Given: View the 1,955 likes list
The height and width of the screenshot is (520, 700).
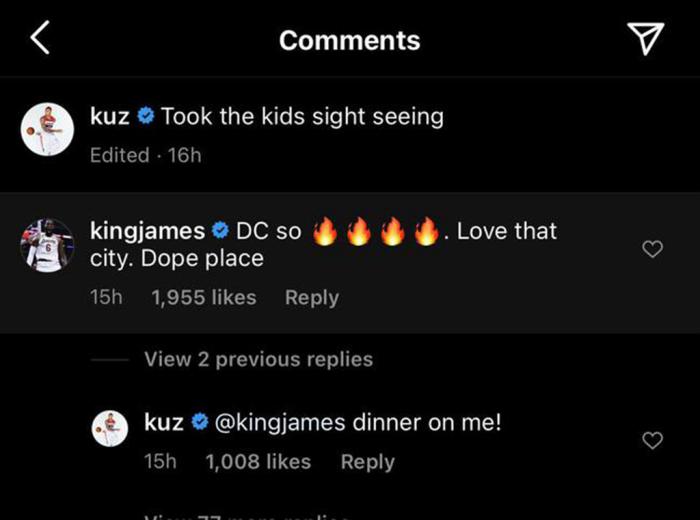Looking at the screenshot, I should (x=203, y=298).
